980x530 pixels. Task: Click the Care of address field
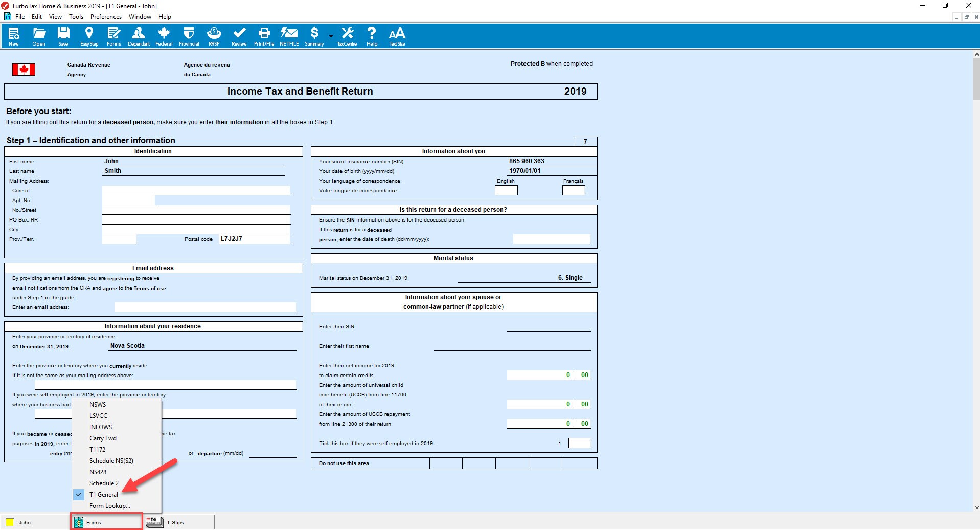pyautogui.click(x=196, y=190)
